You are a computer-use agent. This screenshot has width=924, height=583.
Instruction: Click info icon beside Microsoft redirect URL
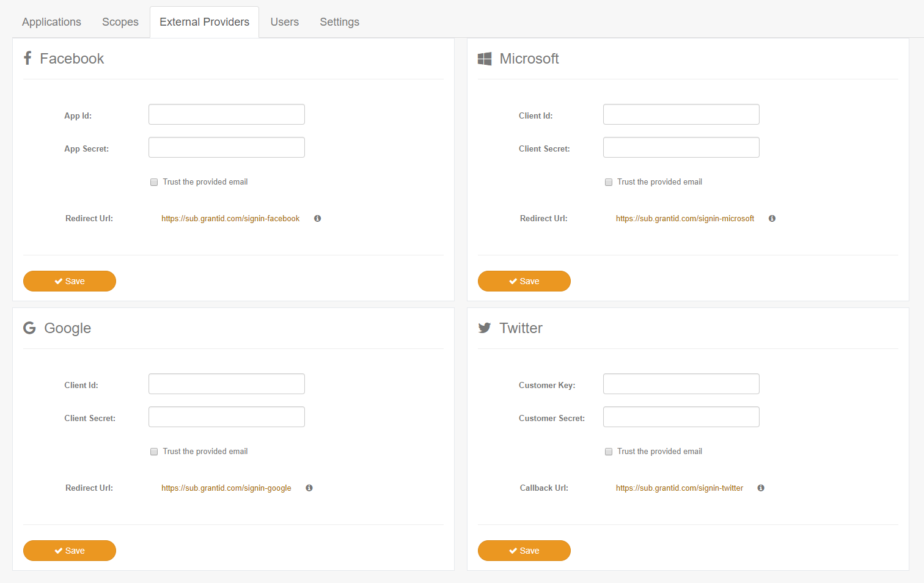(772, 219)
